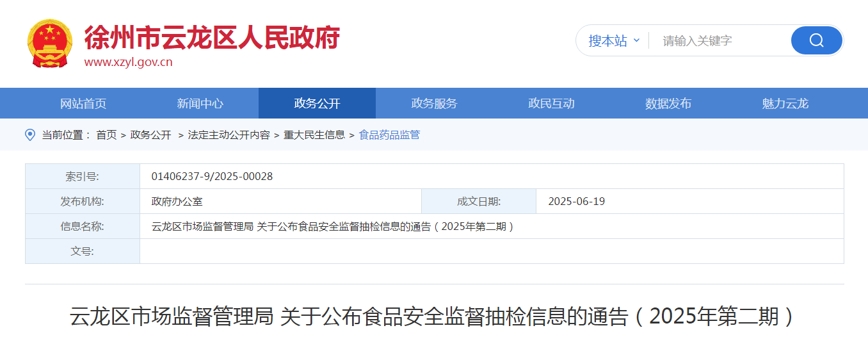Click the 当前位置 label
Viewport: 868px width, 344px height.
[x=66, y=135]
